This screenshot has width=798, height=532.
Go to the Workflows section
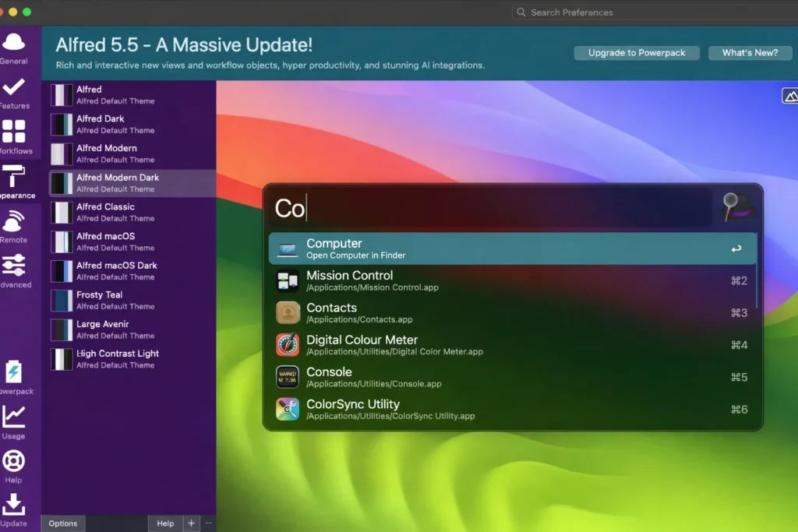(14, 136)
